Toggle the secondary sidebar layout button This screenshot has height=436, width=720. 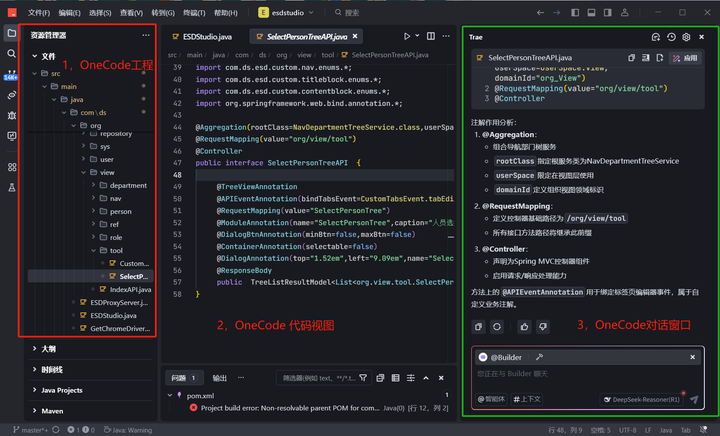[608, 13]
